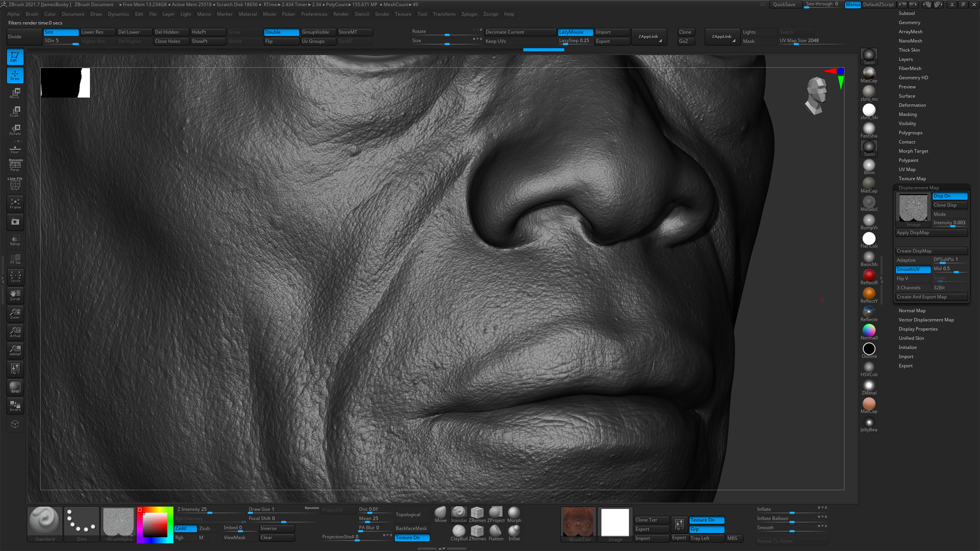Expand the Geometry subpalette
This screenshot has width=980, height=551.
(x=909, y=22)
